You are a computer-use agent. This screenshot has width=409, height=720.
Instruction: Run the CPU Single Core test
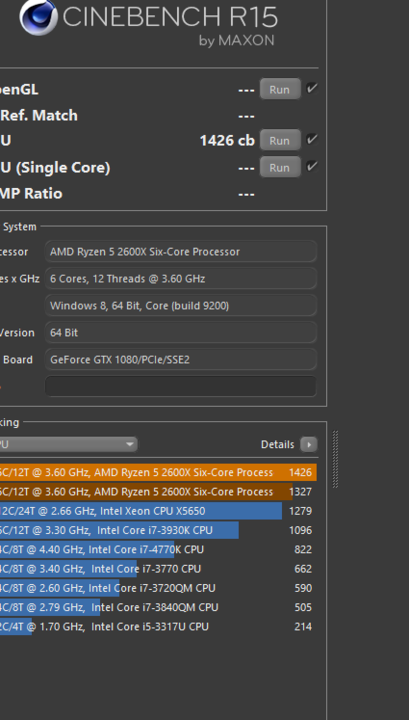pos(280,167)
